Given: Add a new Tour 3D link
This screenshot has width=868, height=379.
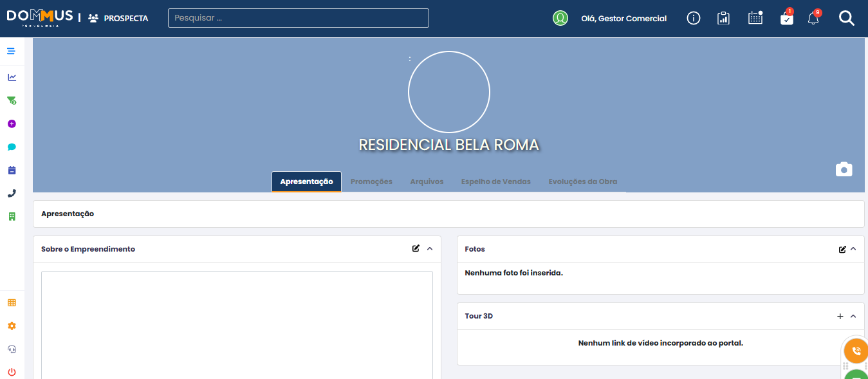Looking at the screenshot, I should point(840,316).
